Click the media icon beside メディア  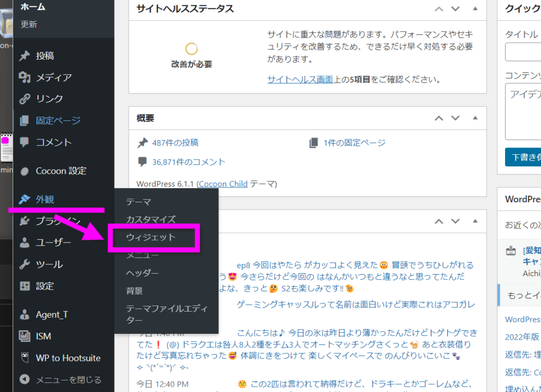tap(24, 78)
